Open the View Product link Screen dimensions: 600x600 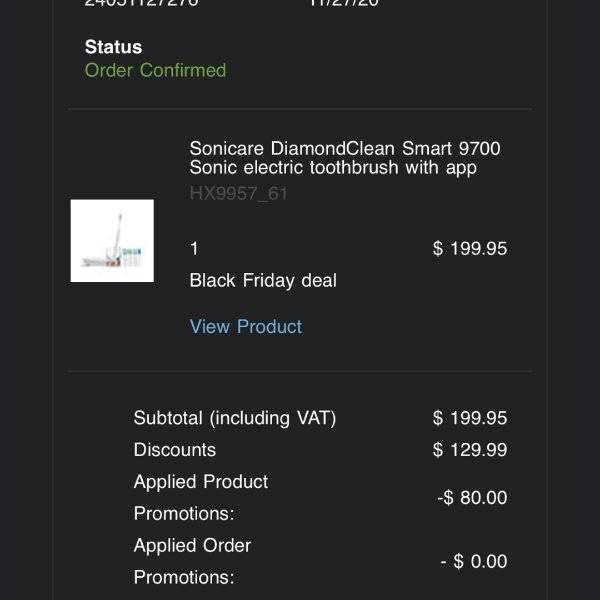[x=246, y=326]
